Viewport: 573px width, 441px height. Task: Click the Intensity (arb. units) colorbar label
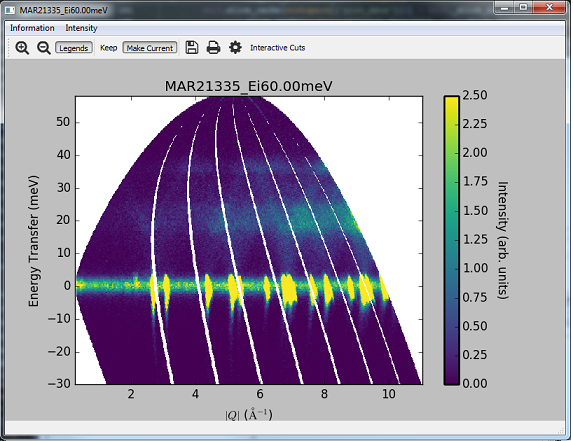coord(503,240)
